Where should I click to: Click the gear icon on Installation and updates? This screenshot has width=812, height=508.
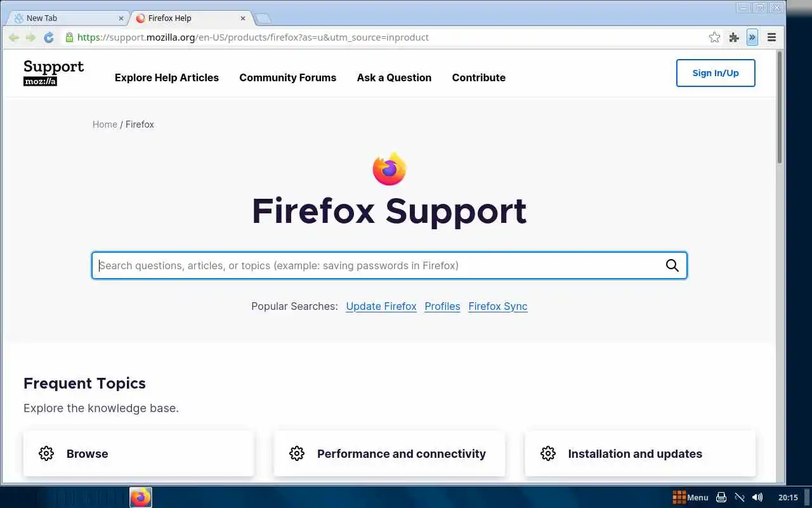pos(548,453)
